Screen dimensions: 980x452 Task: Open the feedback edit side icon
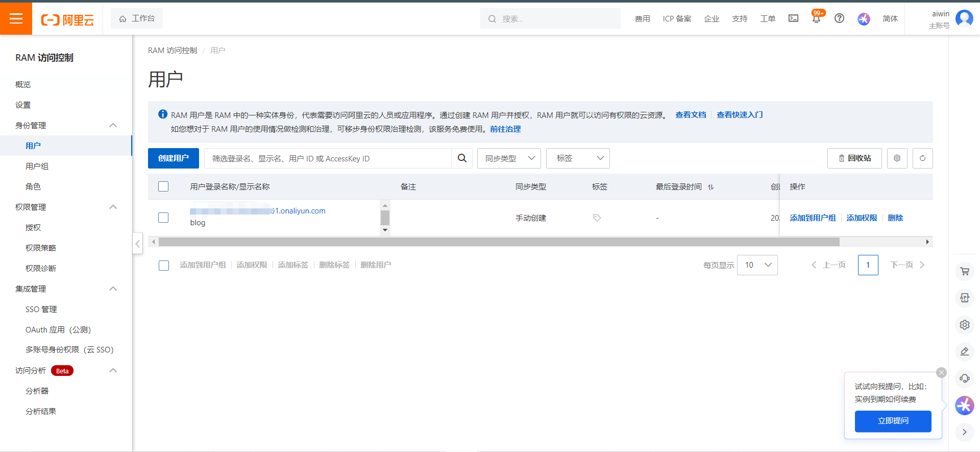coord(964,351)
